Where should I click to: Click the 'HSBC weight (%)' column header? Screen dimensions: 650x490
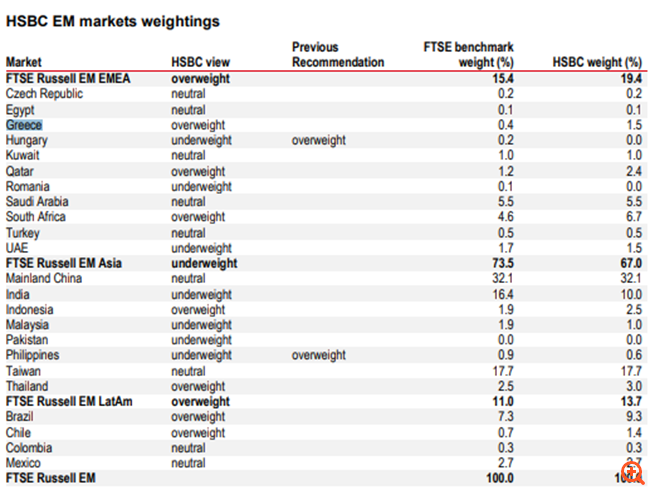pos(597,62)
